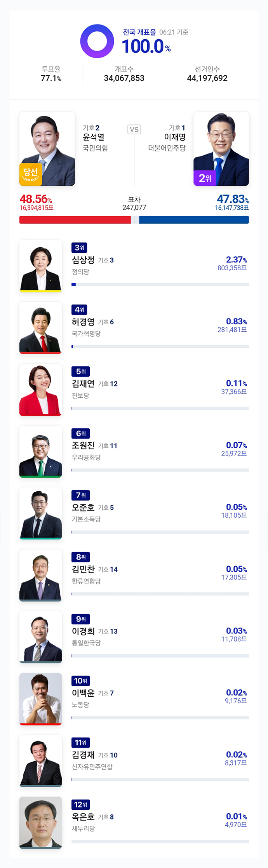
Task: Click the 조원진 candidate name
Action: coord(83,445)
